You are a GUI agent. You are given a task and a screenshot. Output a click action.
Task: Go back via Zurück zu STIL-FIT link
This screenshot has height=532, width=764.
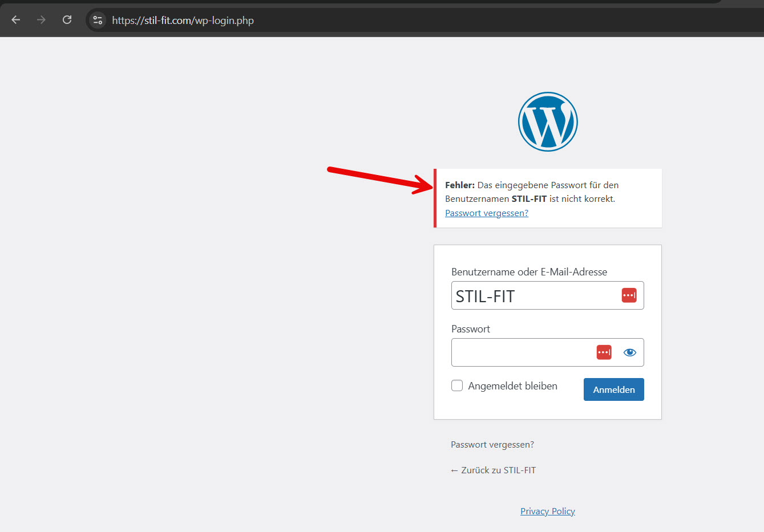click(x=493, y=470)
